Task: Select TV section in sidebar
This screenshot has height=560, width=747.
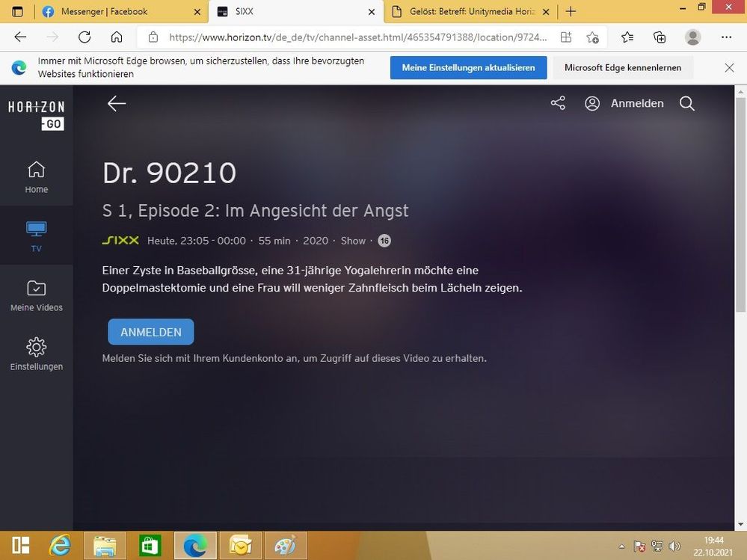Action: (36, 236)
